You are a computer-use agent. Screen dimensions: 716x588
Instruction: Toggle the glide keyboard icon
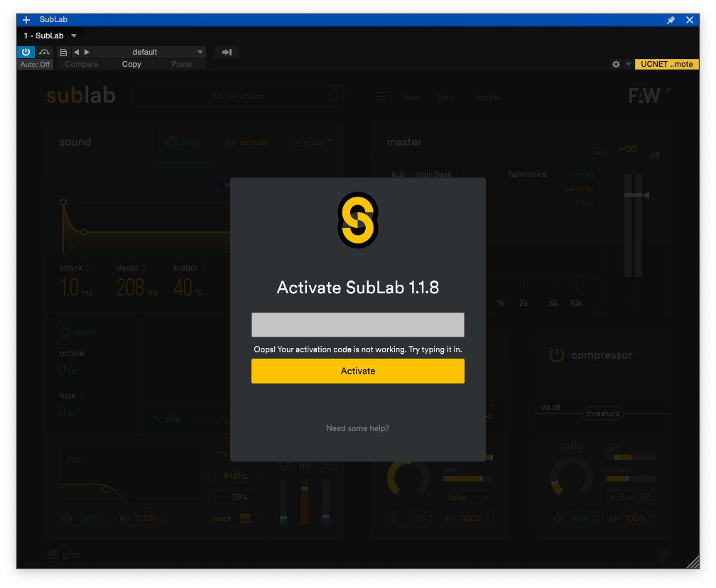tap(53, 555)
